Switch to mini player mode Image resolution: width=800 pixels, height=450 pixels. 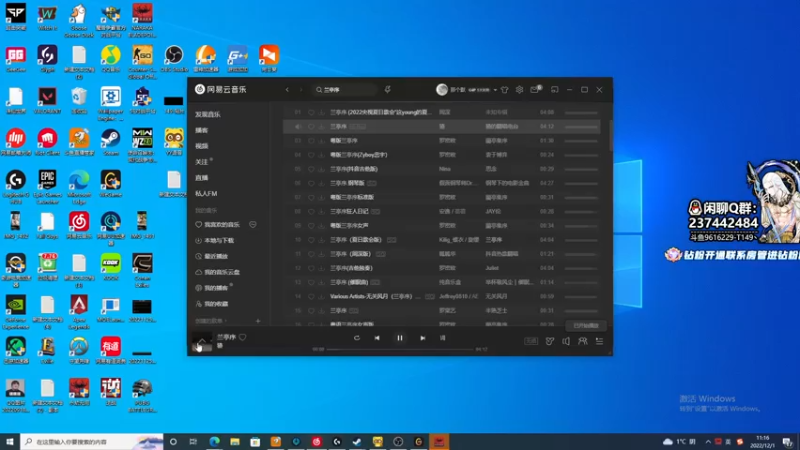coord(555,90)
